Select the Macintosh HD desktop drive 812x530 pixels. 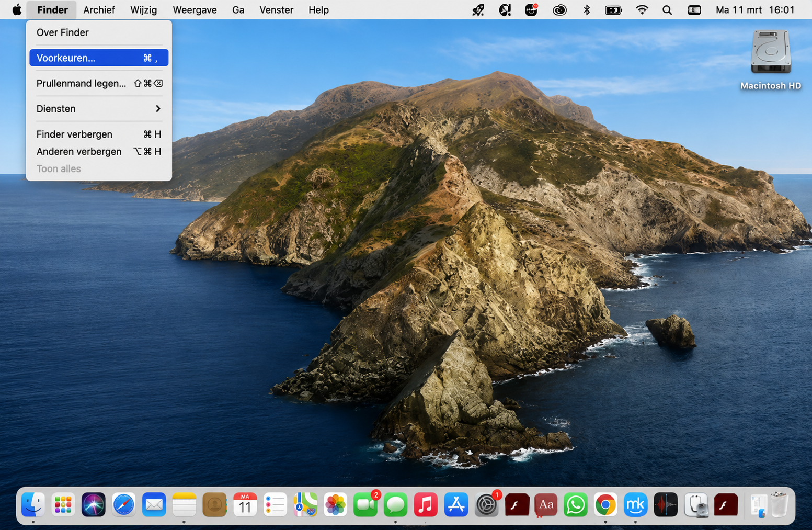click(x=771, y=60)
